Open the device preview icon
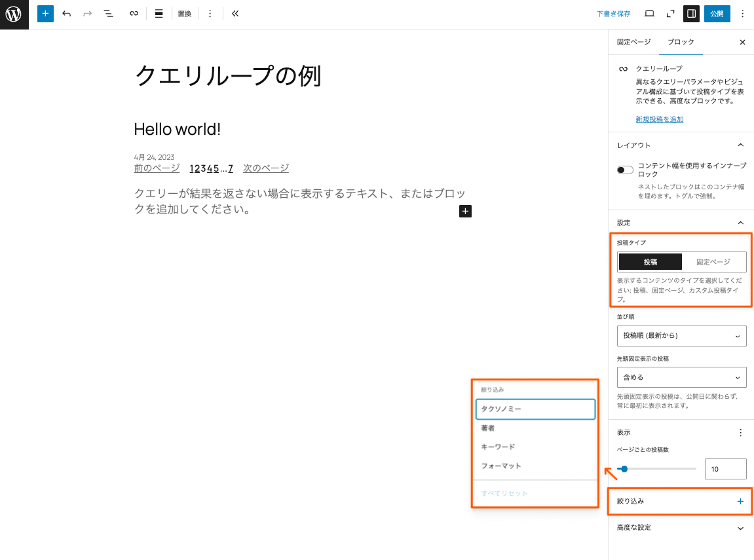Viewport: 754px width, 560px height. (649, 14)
